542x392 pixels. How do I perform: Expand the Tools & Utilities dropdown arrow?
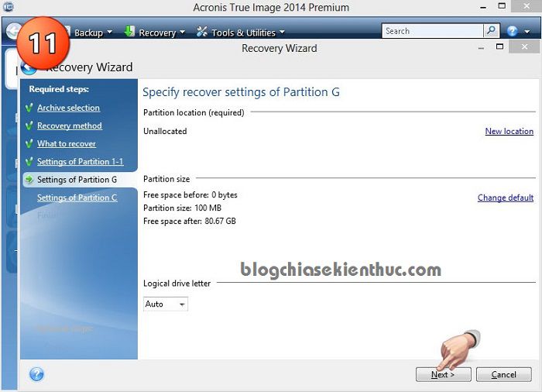(282, 33)
